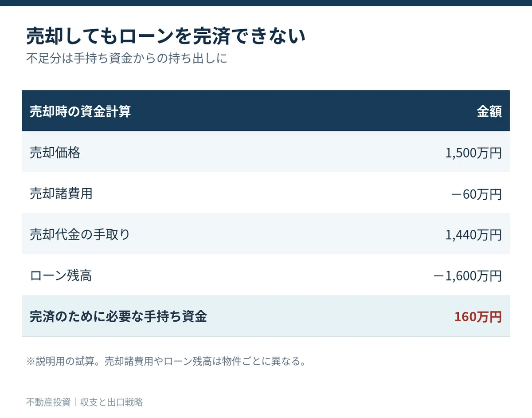Click the 売却代金の手取り row label
The height and width of the screenshot is (418, 532).
click(80, 234)
